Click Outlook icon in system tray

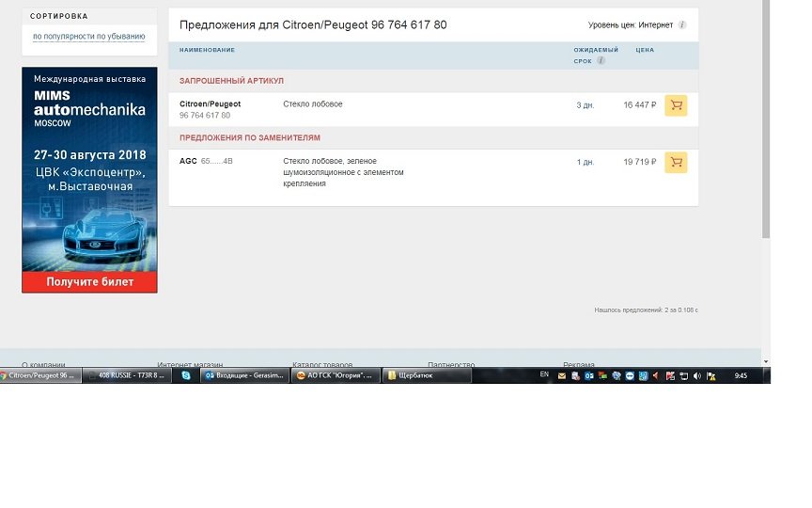[589, 375]
